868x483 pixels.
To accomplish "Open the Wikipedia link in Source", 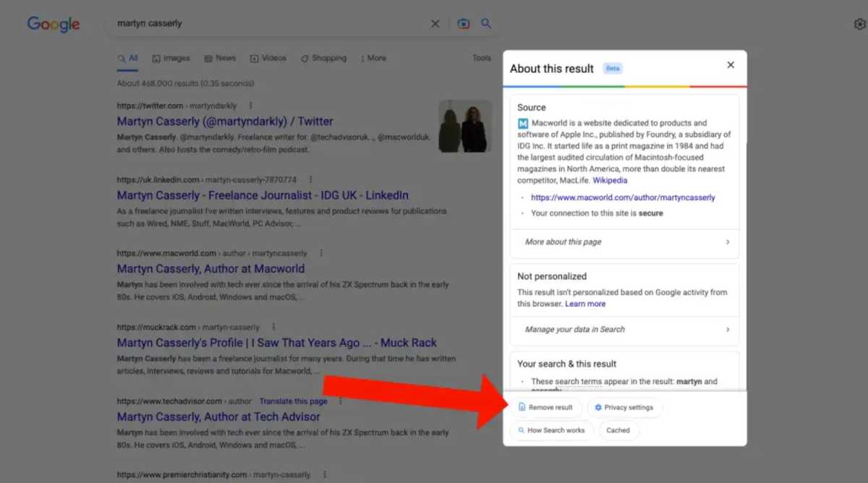I will pos(610,181).
